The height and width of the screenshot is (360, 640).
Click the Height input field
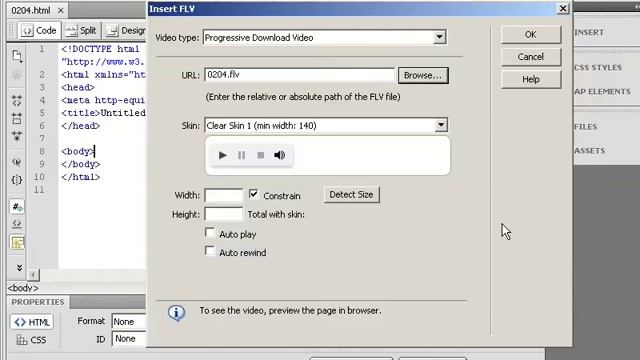(x=223, y=214)
